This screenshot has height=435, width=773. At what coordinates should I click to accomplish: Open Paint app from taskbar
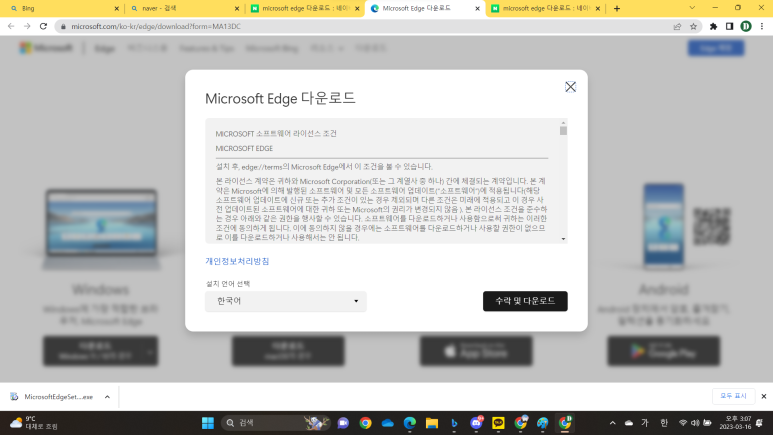click(543, 423)
